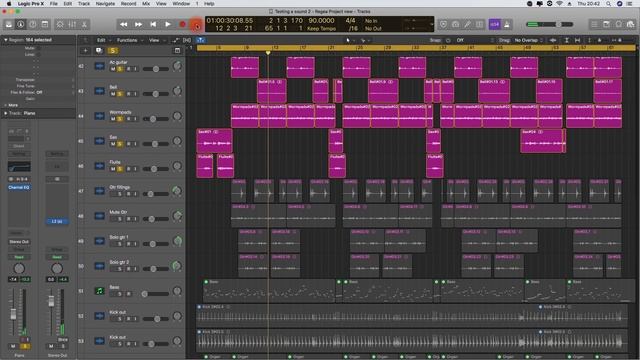Click the Flex show/hide icon in tracks menu bar

187,40
